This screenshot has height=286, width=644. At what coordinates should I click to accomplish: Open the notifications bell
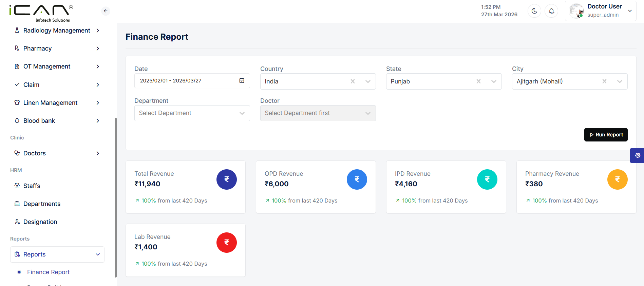tap(551, 11)
